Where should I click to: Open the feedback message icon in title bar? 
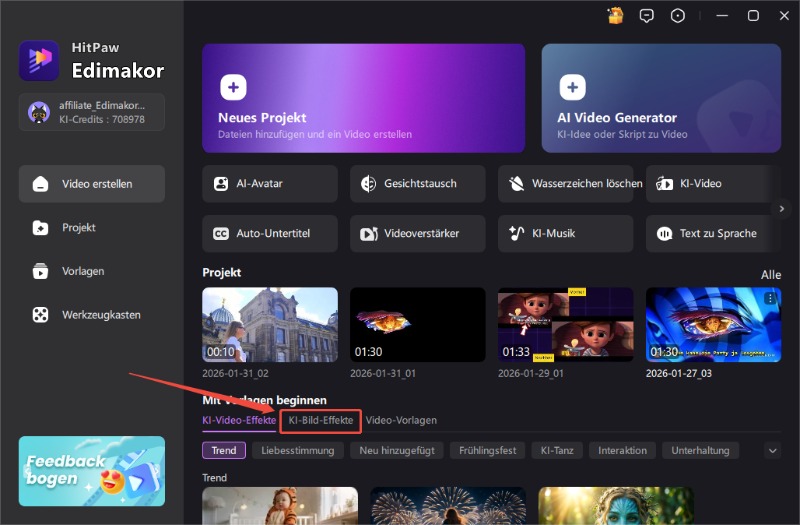tap(647, 15)
